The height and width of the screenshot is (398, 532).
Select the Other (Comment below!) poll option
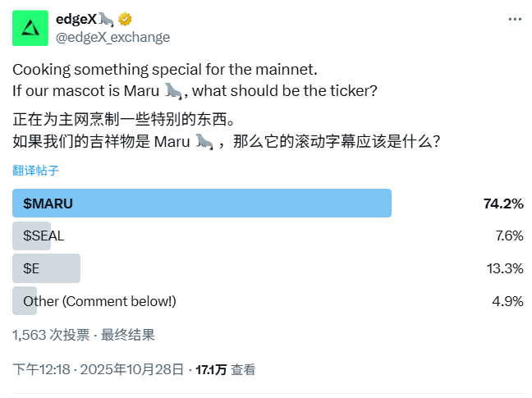pos(99,301)
